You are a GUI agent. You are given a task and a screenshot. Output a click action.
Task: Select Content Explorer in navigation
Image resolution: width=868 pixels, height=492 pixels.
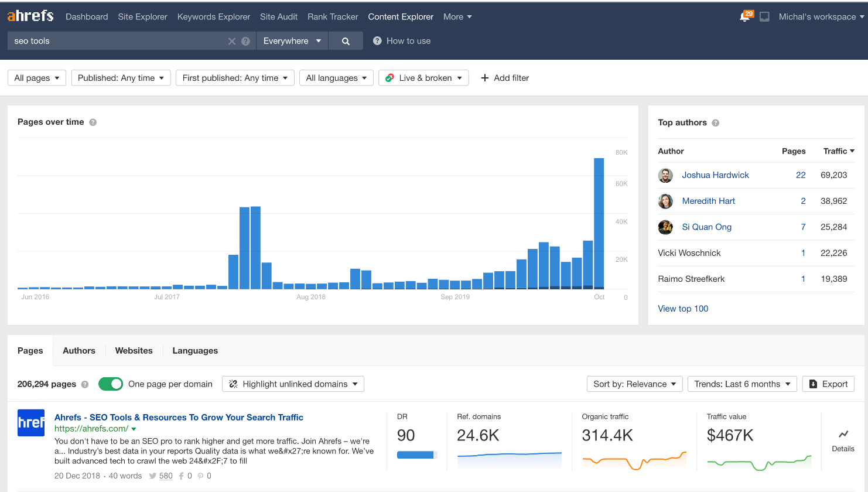[x=401, y=17]
